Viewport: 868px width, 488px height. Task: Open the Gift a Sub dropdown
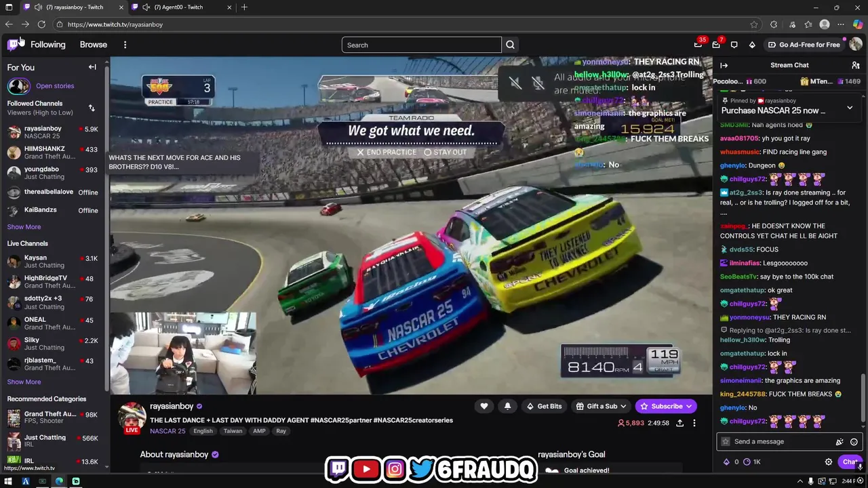601,406
